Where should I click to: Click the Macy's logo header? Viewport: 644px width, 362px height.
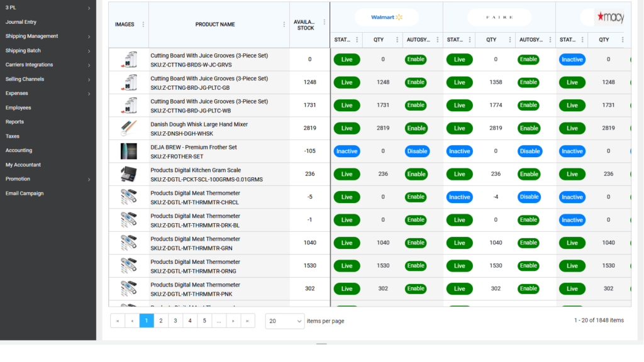click(x=610, y=17)
